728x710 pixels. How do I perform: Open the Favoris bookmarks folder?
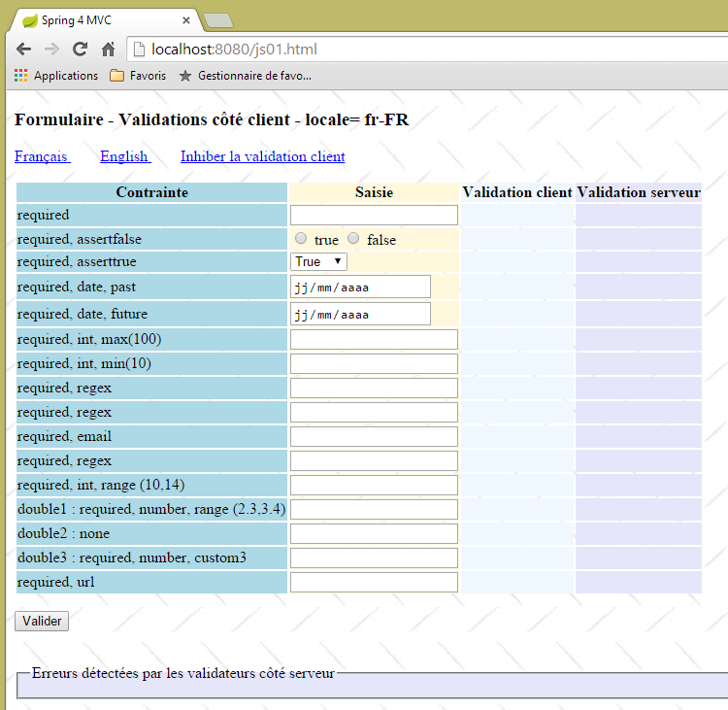(137, 76)
